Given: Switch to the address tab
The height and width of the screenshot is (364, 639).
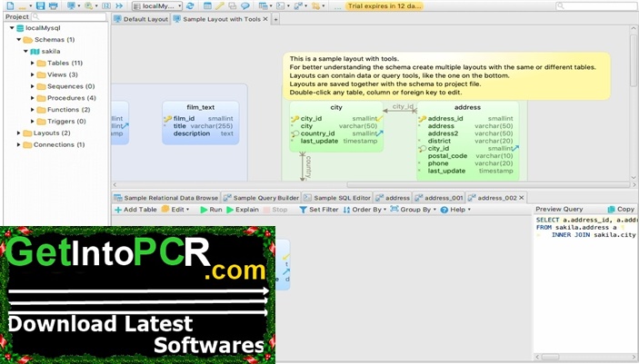Looking at the screenshot, I should pyautogui.click(x=393, y=198).
